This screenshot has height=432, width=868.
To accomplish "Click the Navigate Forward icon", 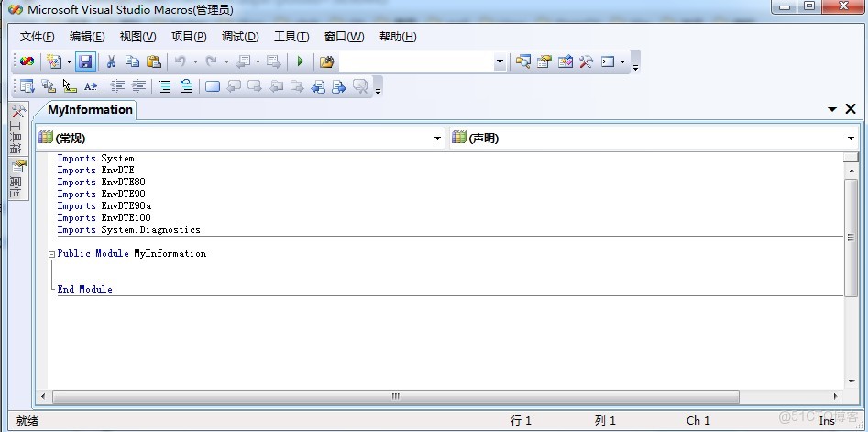I will (x=273, y=61).
